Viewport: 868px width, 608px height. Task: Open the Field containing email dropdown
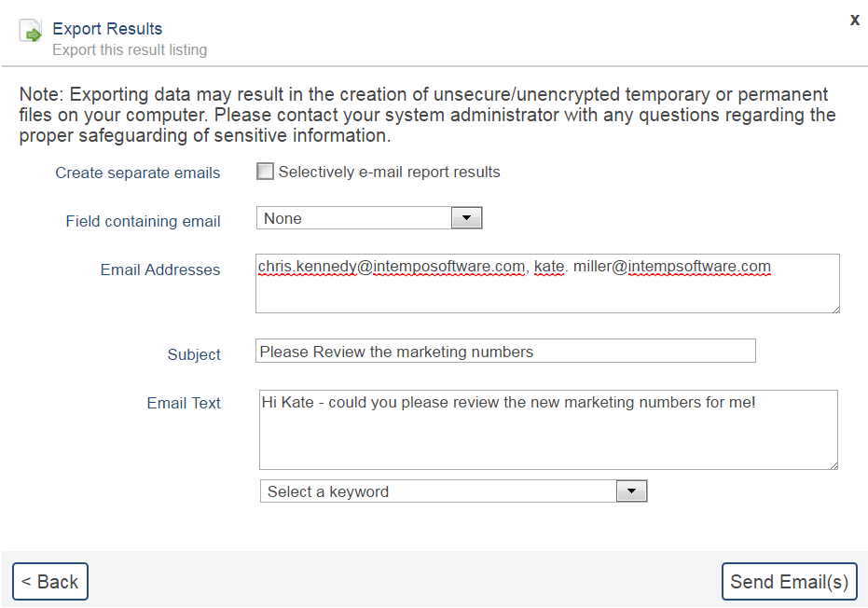(x=465, y=218)
